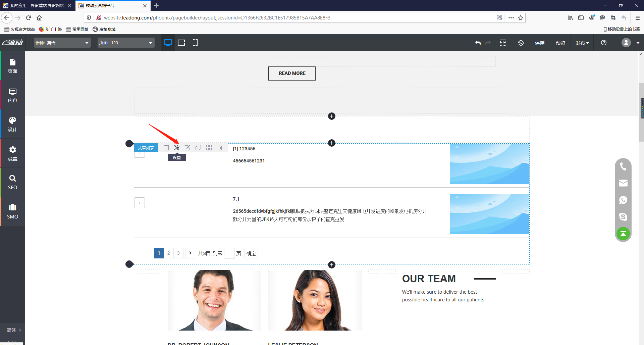Click the page number input field
644x345 pixels.
229,253
